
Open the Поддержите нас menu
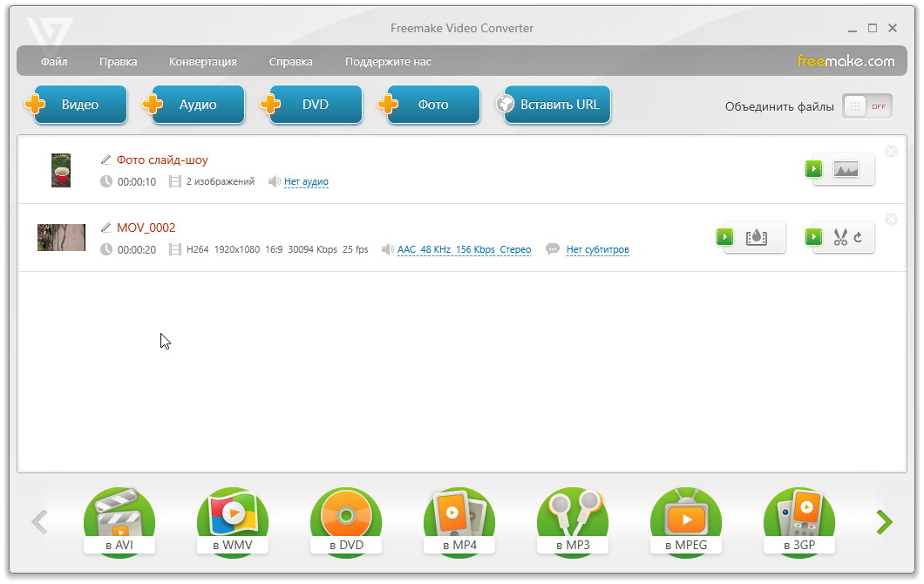tap(388, 61)
